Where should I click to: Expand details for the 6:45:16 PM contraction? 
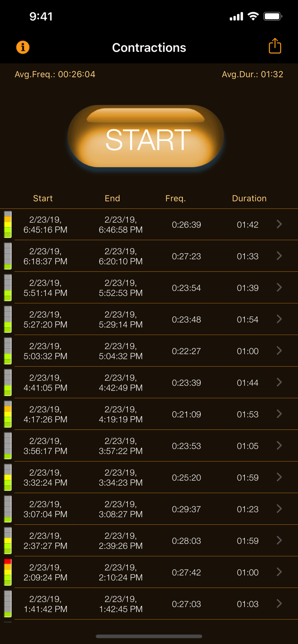(x=279, y=224)
